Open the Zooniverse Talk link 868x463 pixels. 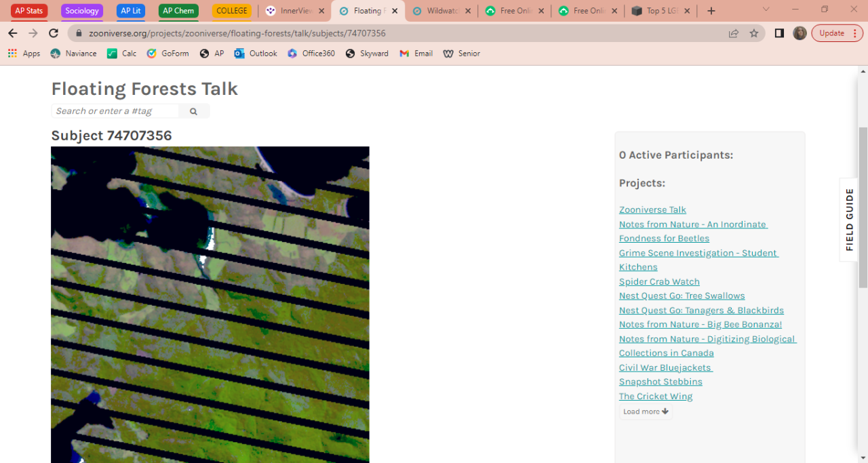point(652,210)
